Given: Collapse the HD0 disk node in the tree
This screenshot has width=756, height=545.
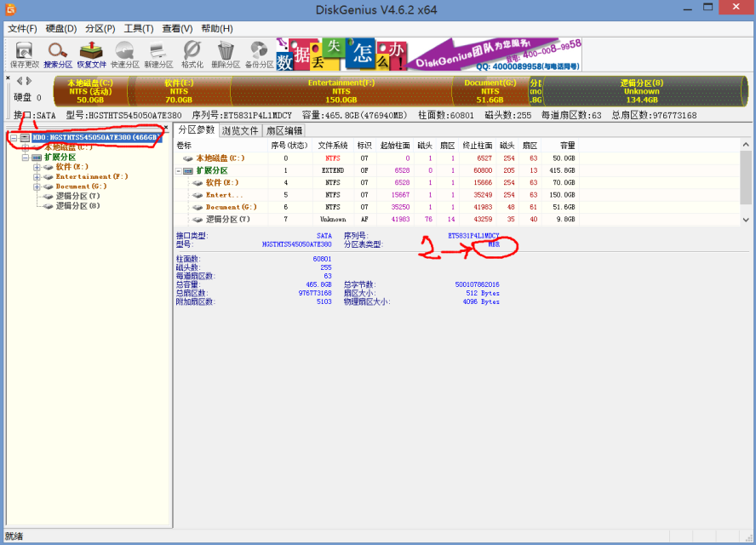Looking at the screenshot, I should tap(14, 138).
